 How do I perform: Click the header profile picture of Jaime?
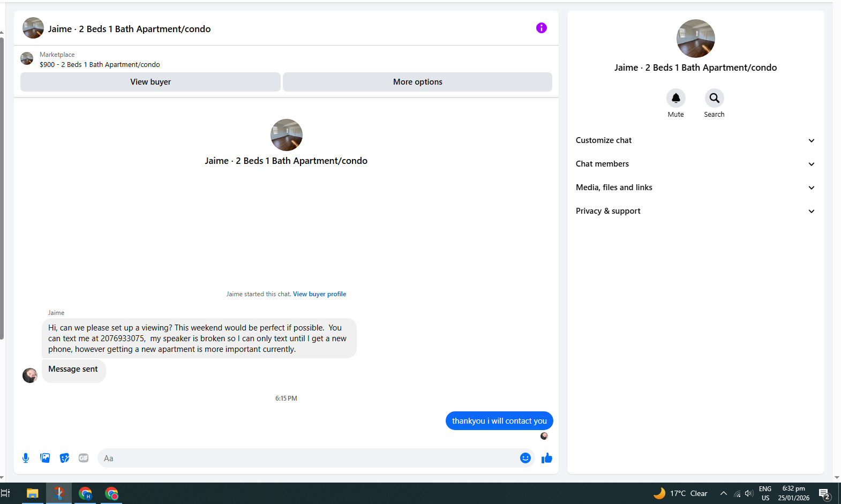tap(33, 28)
